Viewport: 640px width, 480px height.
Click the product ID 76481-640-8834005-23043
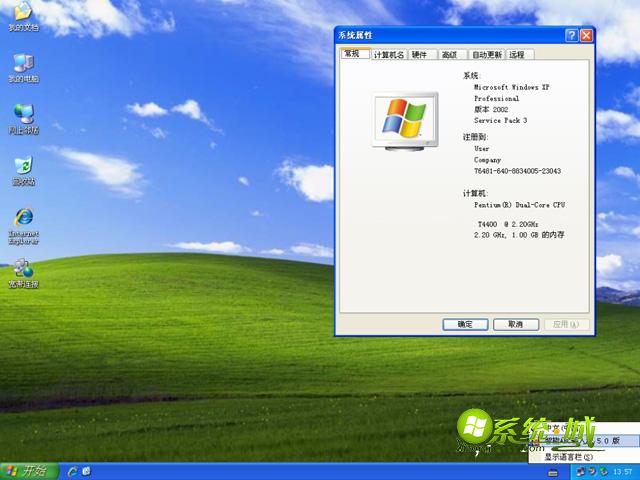point(518,171)
